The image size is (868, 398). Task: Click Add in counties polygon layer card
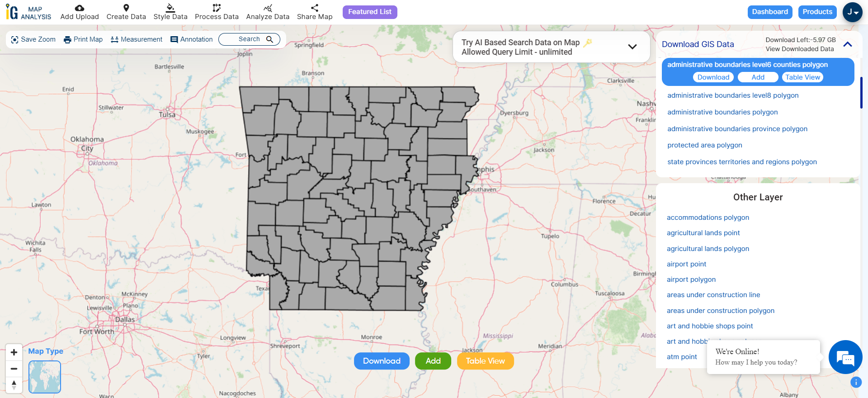click(x=758, y=77)
